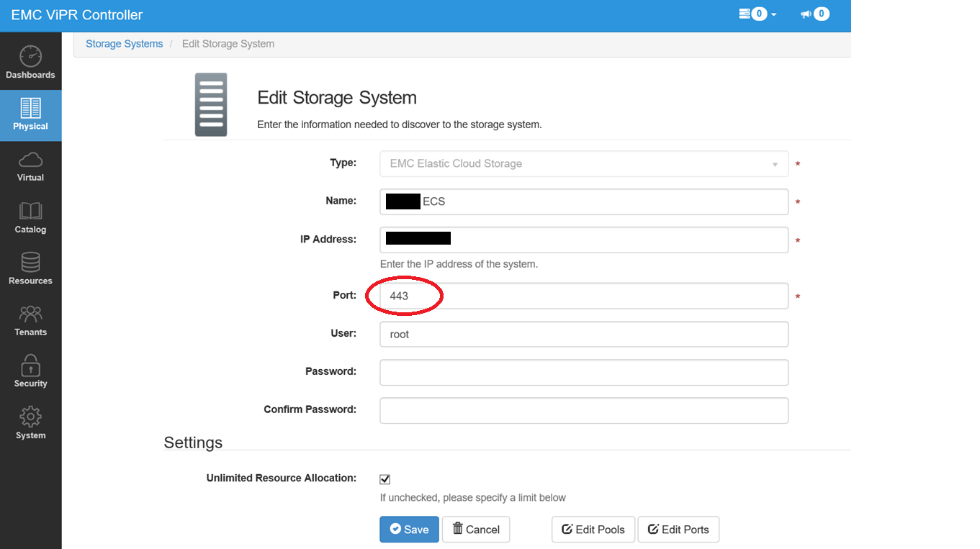This screenshot has height=549, width=980.
Task: Click the notifications megaphone icon
Action: [806, 14]
